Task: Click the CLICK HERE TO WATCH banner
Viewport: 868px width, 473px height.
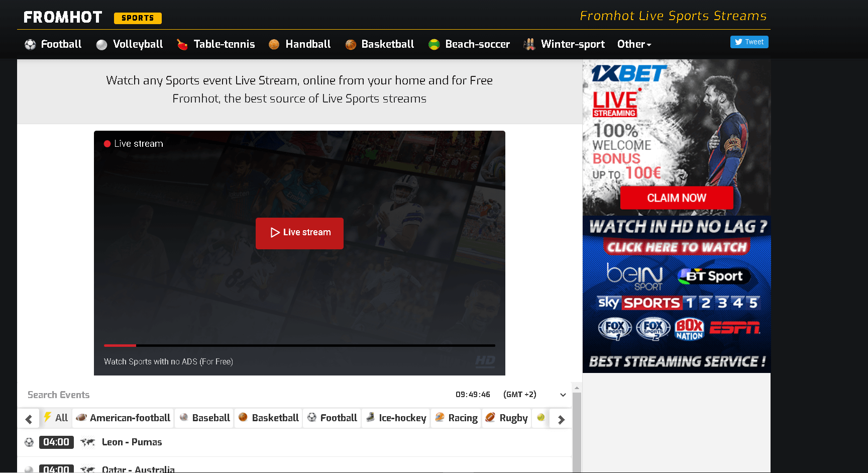Action: (x=677, y=247)
